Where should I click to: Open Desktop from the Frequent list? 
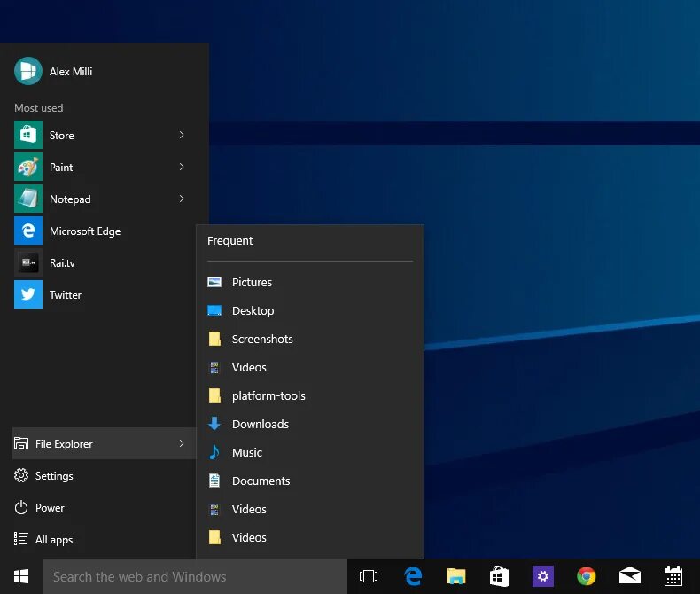tap(310, 310)
